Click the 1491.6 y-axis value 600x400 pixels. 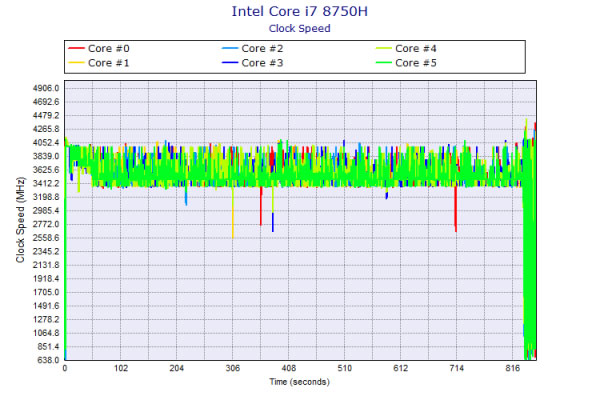[x=46, y=306]
